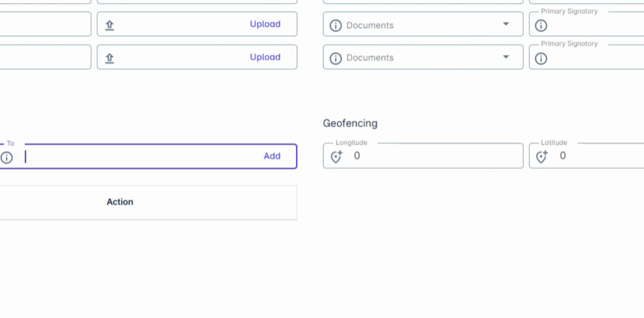Focus the To text input field
Image resolution: width=644 pixels, height=318 pixels.
pyautogui.click(x=141, y=156)
